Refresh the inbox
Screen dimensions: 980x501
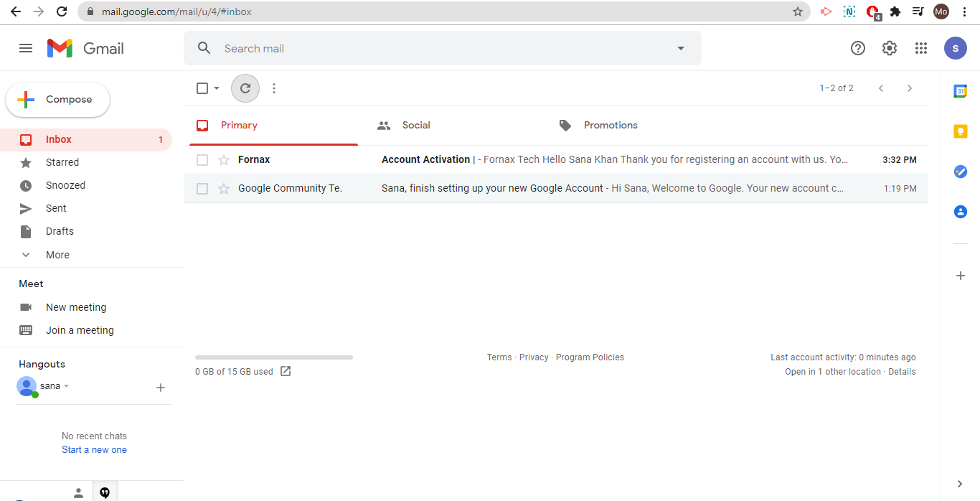[x=245, y=88]
